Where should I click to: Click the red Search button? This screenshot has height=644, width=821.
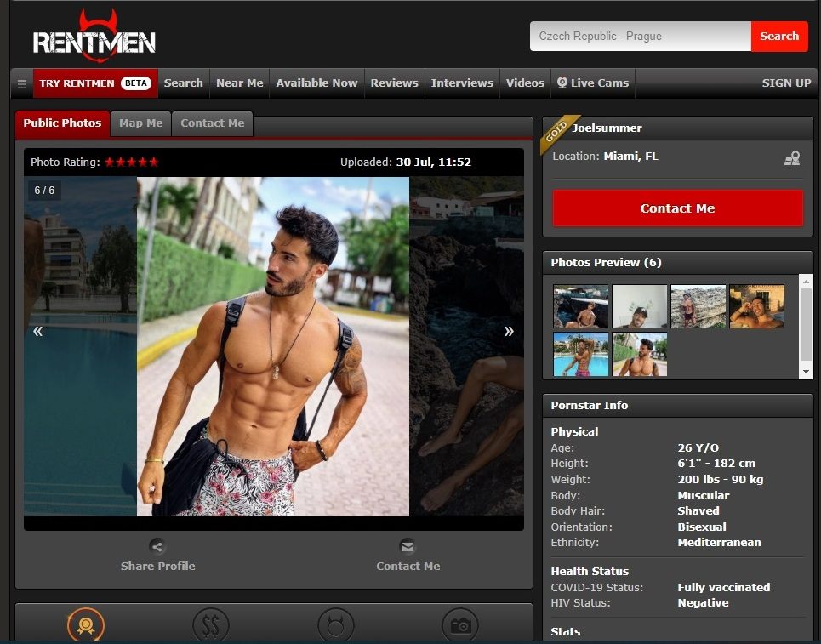[x=779, y=36]
